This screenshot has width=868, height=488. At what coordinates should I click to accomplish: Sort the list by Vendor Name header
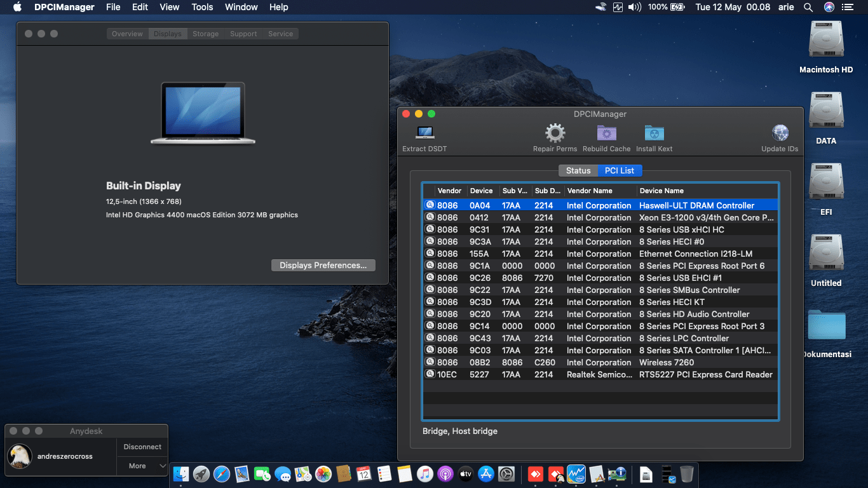[x=600, y=191]
